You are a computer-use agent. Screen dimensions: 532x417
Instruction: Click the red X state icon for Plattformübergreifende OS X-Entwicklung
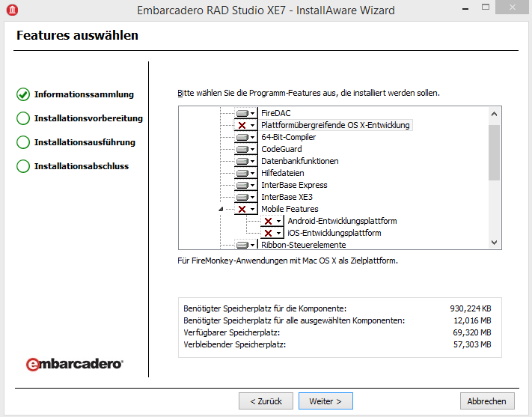[x=242, y=125]
